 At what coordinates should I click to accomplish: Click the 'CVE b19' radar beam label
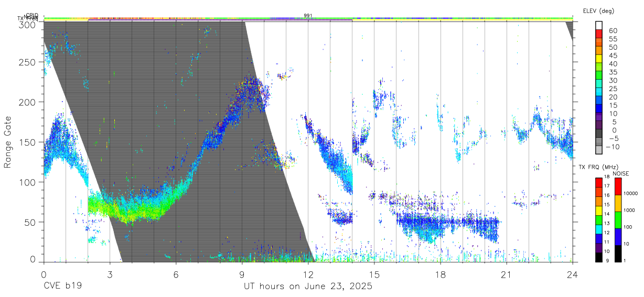(62, 286)
